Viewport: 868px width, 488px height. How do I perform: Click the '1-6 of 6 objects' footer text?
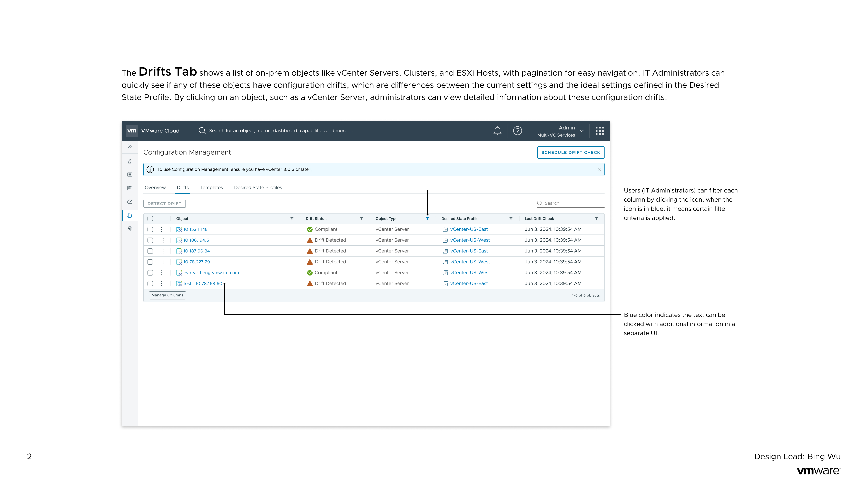[586, 296]
